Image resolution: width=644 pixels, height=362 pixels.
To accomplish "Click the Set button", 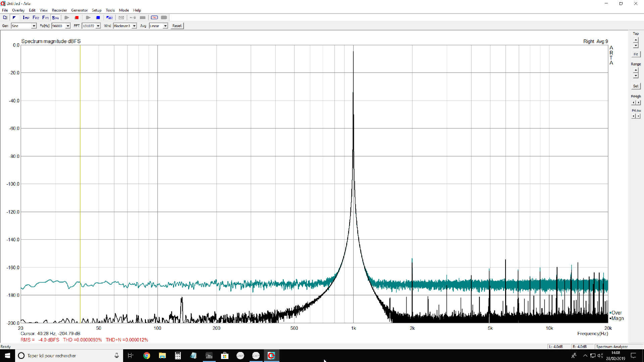I will coord(636,86).
